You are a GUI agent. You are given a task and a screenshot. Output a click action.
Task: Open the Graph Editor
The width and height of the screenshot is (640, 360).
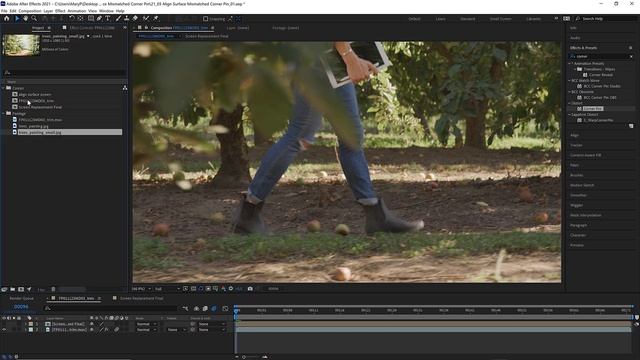[225, 309]
